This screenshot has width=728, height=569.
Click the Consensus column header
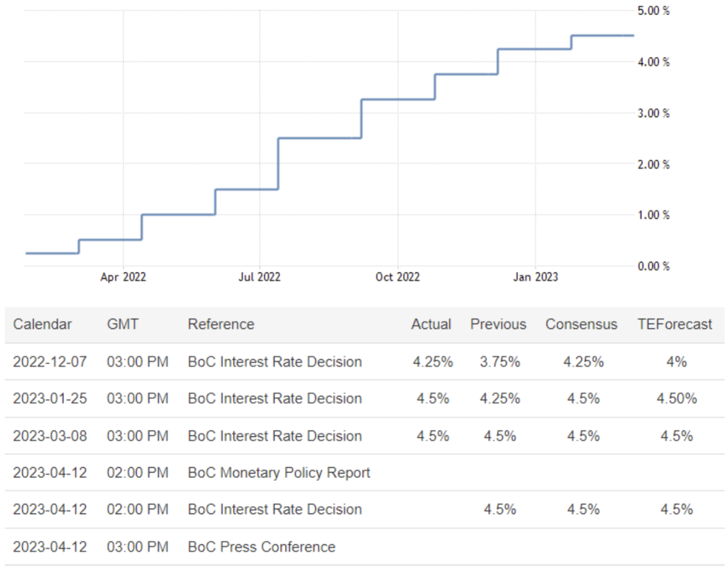click(581, 324)
